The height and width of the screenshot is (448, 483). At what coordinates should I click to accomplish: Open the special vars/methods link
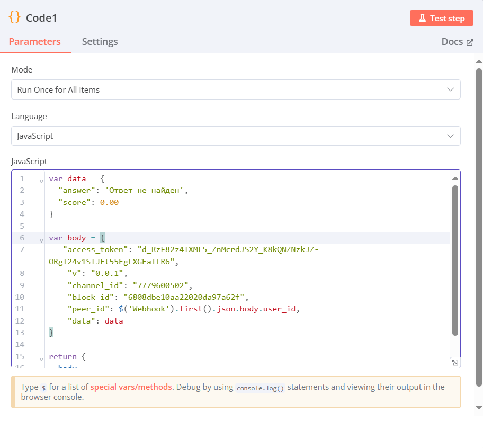pyautogui.click(x=131, y=387)
